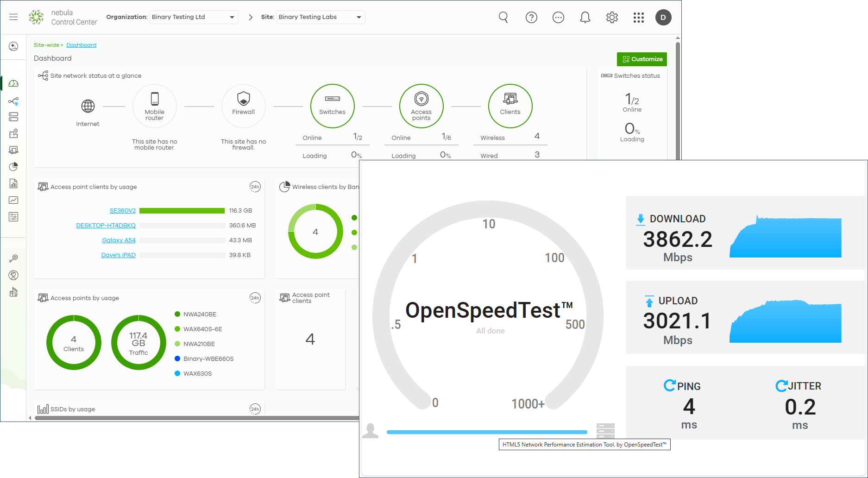Open the SE360V2 client link

tap(123, 211)
